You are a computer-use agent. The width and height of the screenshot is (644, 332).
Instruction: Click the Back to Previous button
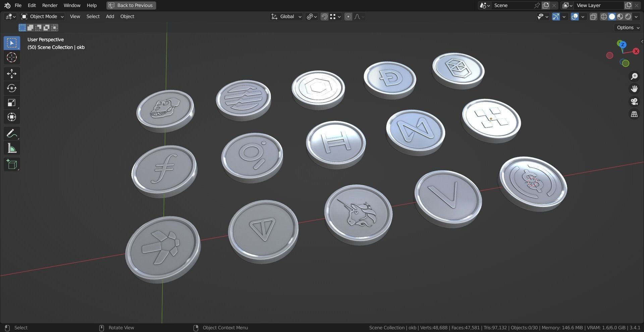131,5
